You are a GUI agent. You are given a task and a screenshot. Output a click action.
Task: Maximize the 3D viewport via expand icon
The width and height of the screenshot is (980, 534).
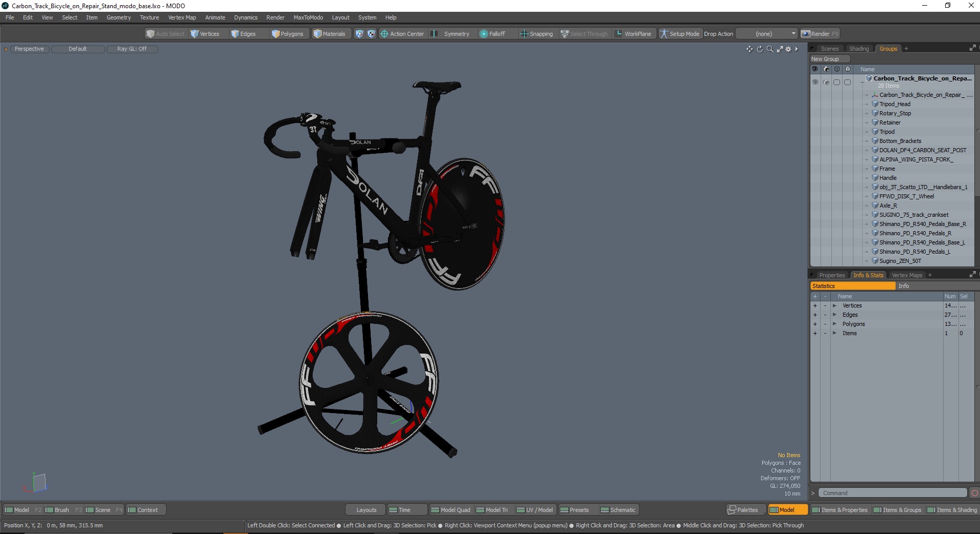(x=780, y=49)
